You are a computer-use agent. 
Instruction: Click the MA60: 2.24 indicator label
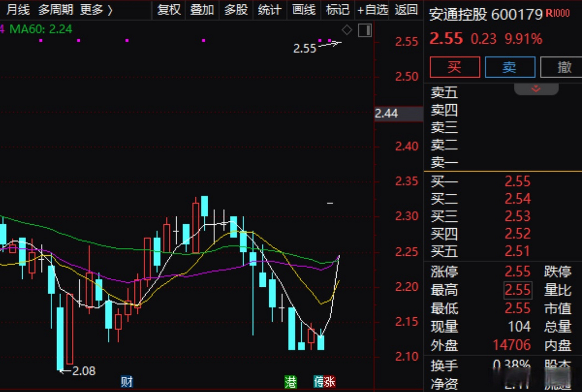(x=41, y=29)
